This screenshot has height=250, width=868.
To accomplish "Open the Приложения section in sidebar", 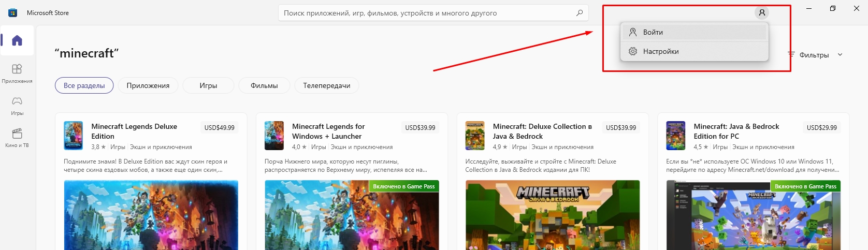I will (x=17, y=73).
